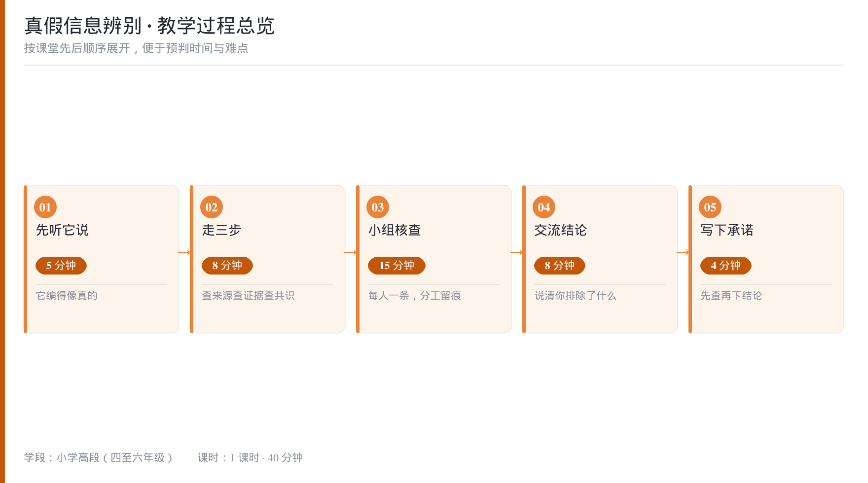Click the 03 step number badge
868x483 pixels.
click(x=378, y=207)
